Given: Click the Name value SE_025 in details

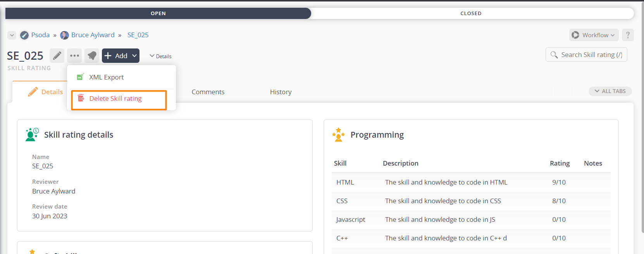Looking at the screenshot, I should [43, 166].
